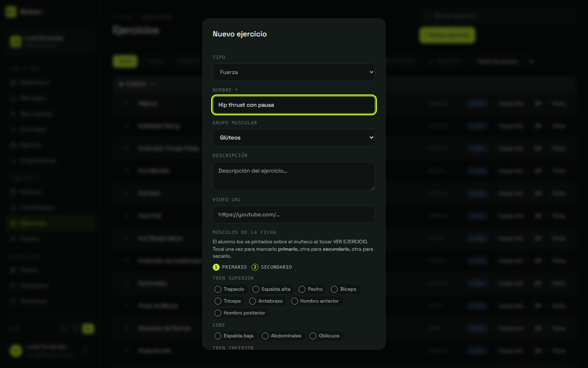588x368 pixels.
Task: Mark Pecho as a worked muscle
Action: [x=311, y=289]
